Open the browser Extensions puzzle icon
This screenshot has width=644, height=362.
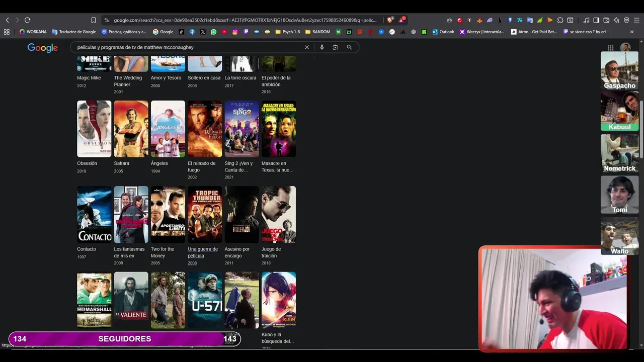point(560,20)
